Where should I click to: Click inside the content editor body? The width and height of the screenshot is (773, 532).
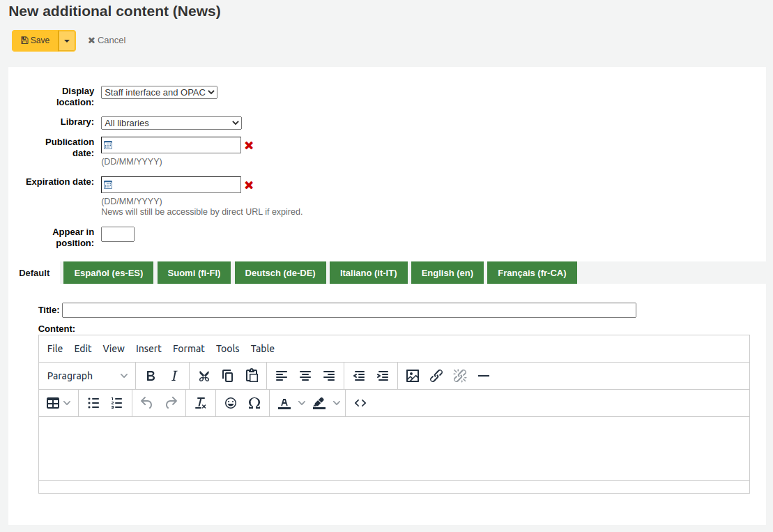[394, 448]
